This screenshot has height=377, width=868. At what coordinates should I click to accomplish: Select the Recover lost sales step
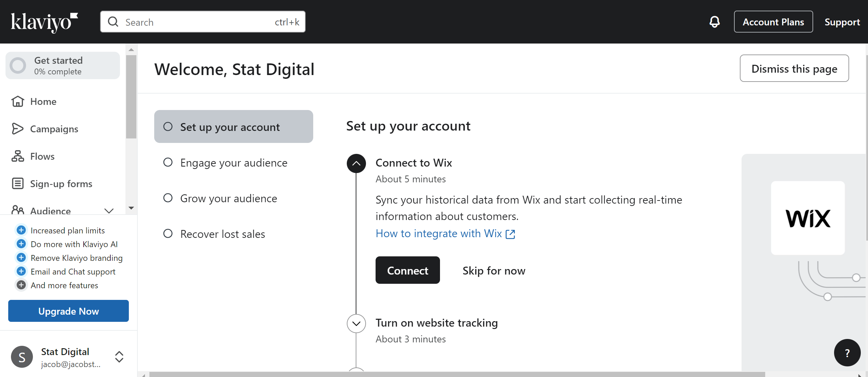point(234,234)
